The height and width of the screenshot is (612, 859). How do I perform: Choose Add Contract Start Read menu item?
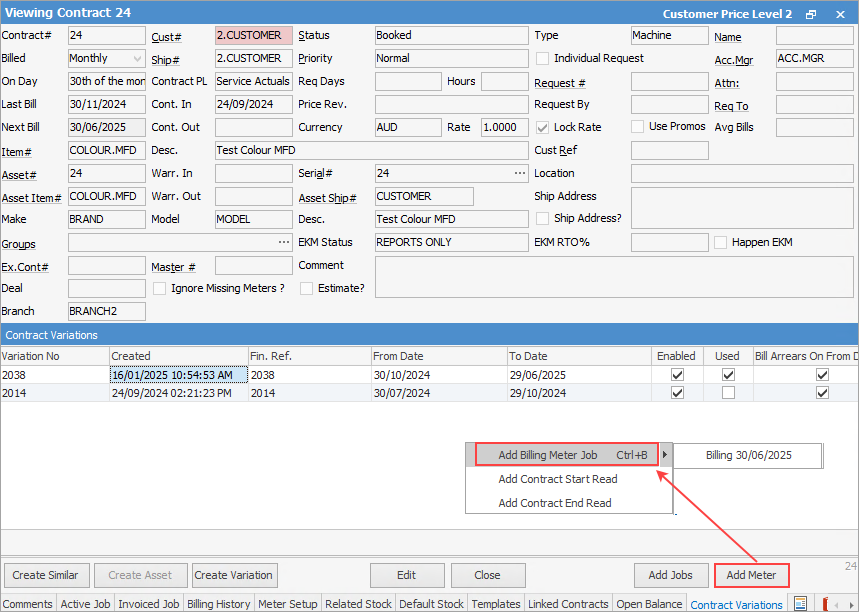tap(557, 479)
